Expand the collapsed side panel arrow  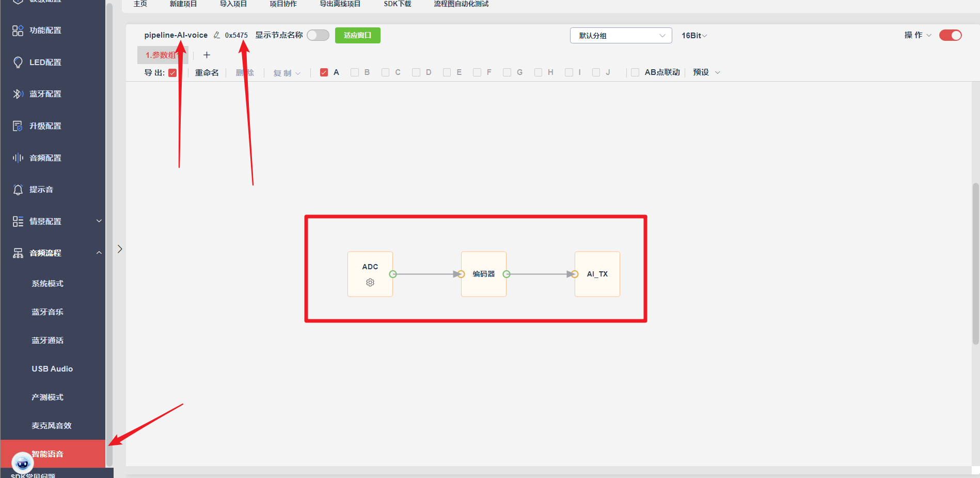[x=120, y=249]
